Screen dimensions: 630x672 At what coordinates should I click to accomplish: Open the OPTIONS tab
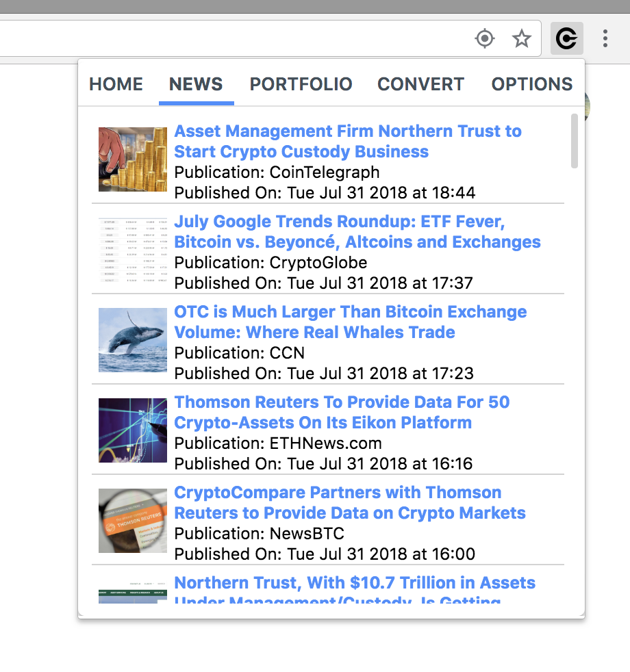(x=532, y=84)
